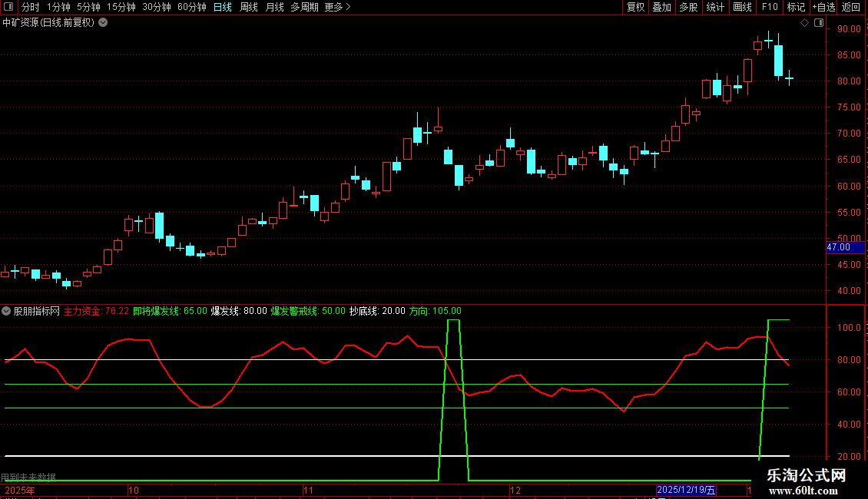
Task: Open F10 company information
Action: pyautogui.click(x=770, y=7)
